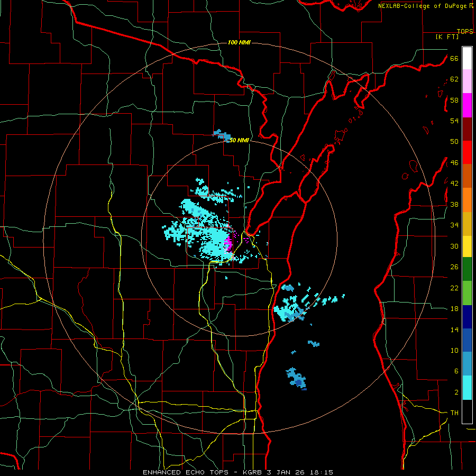Select the magenta legend color block
Screen dimensions: 476x476
(467, 105)
